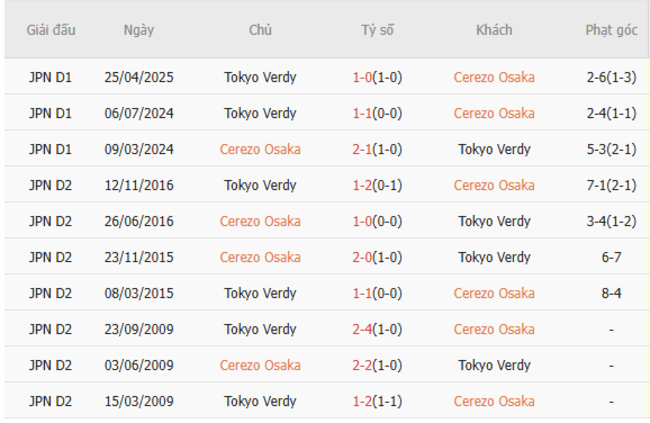Click the "Khách" column header
650x423 pixels.
coord(494,30)
